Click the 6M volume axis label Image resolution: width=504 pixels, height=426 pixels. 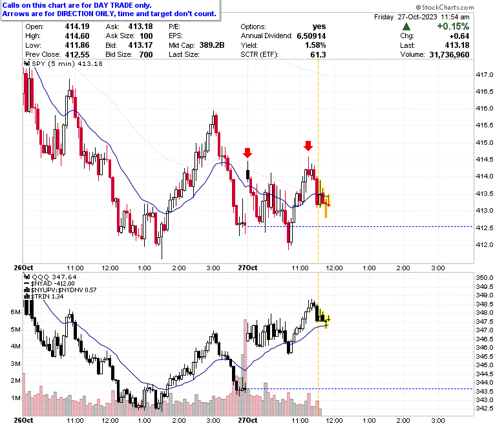[16, 312]
